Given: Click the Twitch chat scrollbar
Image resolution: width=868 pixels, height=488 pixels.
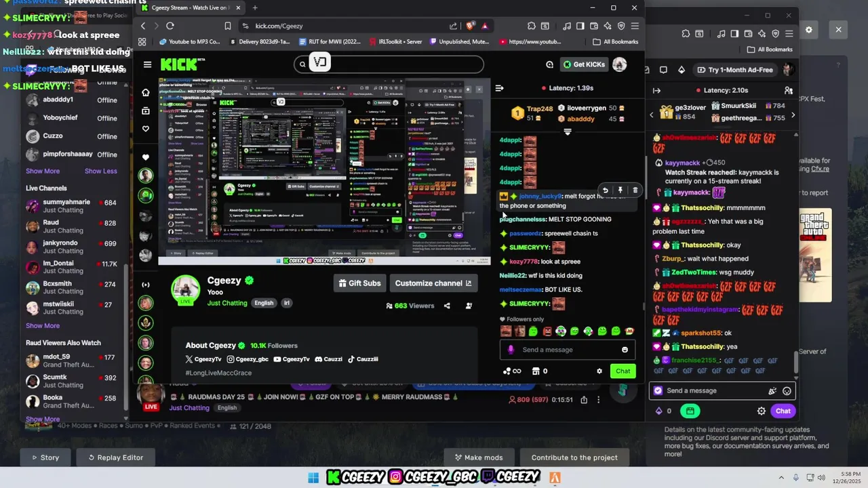Looking at the screenshot, I should point(796,361).
